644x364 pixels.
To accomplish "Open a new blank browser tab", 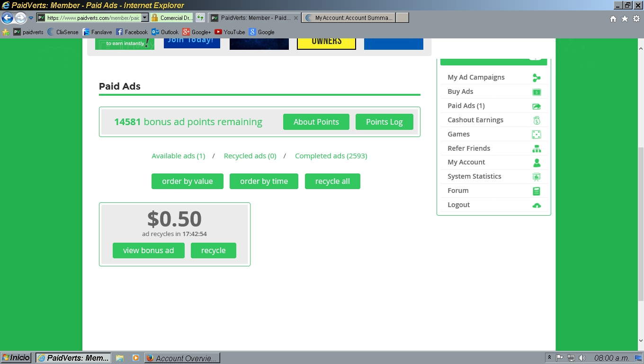I will [402, 18].
